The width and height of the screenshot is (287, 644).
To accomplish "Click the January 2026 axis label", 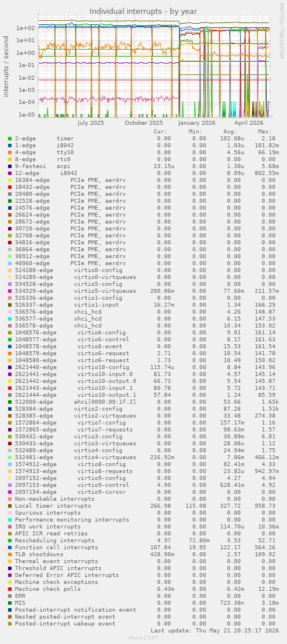I will 197,123.
